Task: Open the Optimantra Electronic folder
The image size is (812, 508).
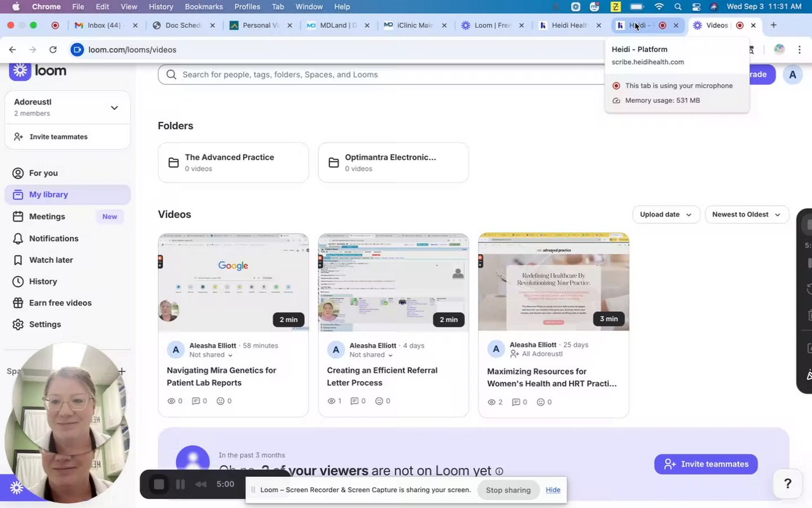Action: [x=393, y=163]
